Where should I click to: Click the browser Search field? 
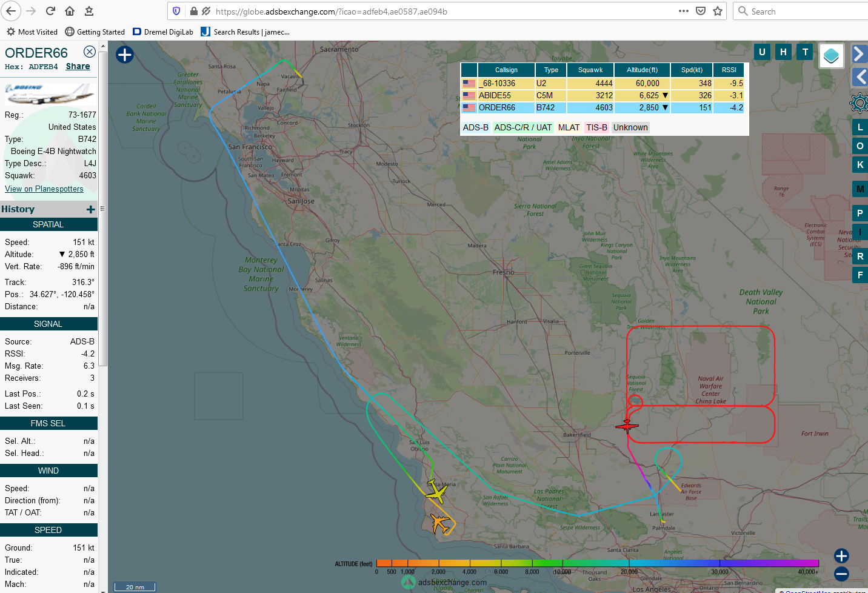tap(800, 12)
